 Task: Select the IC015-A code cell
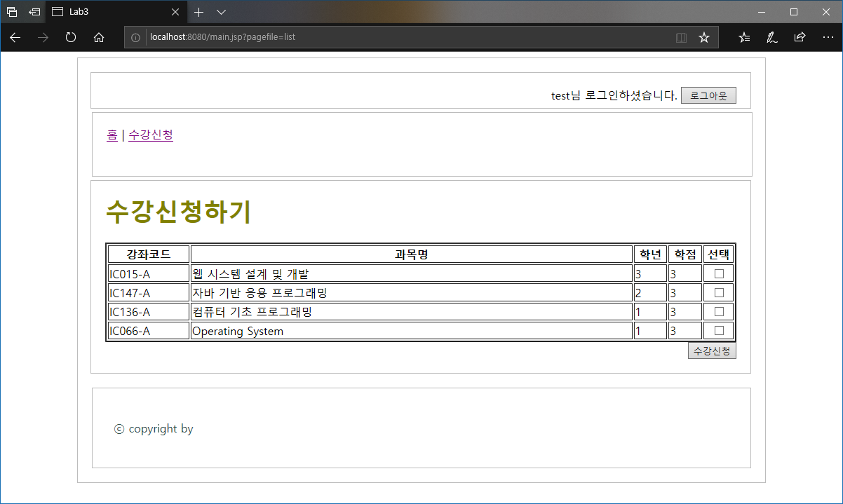(149, 273)
